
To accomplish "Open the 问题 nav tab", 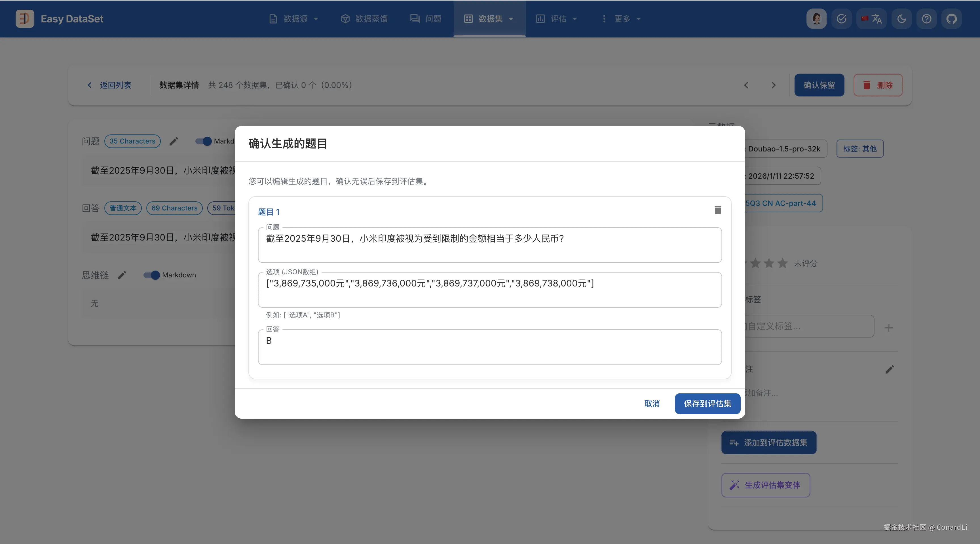I will point(426,19).
